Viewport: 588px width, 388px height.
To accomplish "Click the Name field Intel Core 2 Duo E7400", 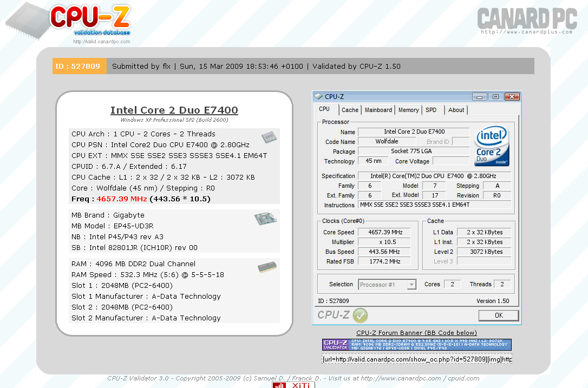I will [x=414, y=131].
